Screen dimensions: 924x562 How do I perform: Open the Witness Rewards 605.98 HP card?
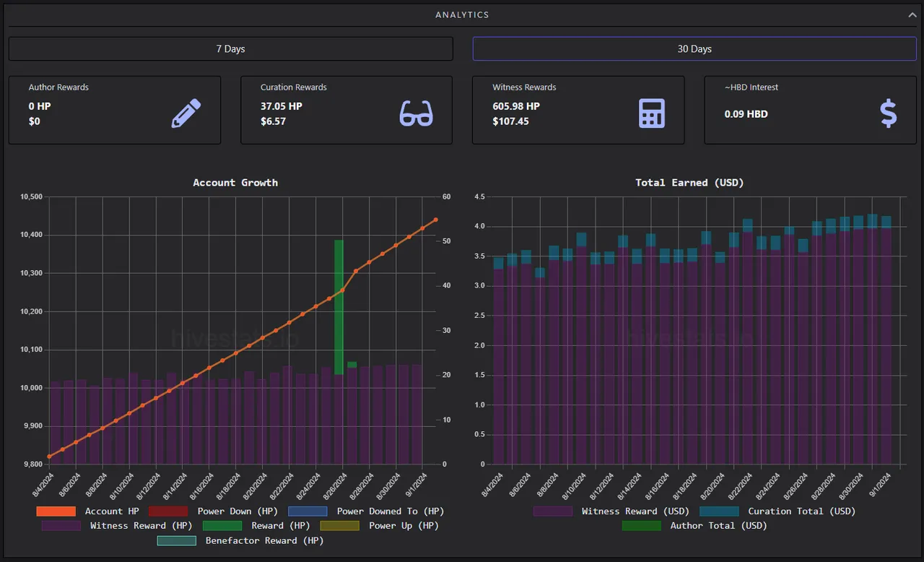(578, 111)
